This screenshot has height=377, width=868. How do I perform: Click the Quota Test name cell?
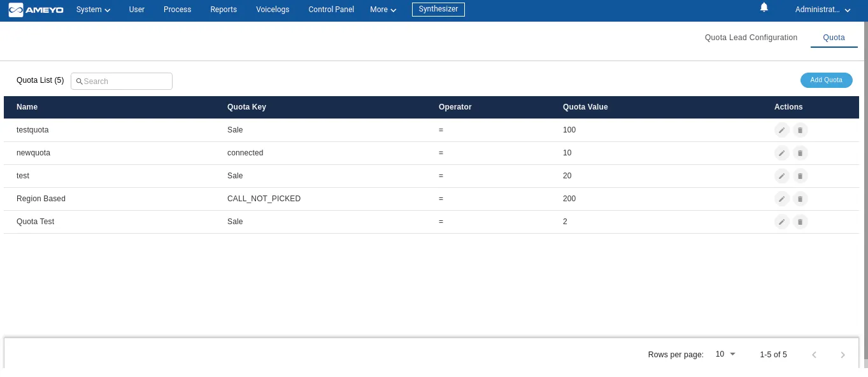(36, 222)
